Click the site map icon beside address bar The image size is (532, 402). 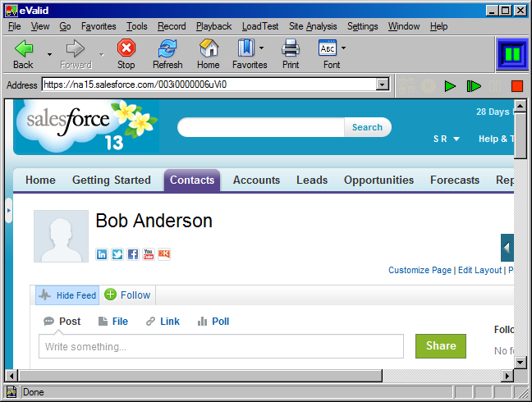tap(406, 86)
